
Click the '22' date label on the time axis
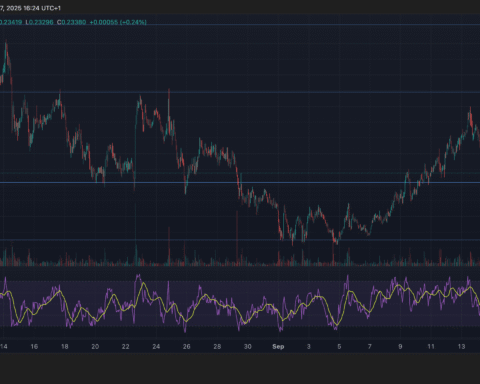[125, 347]
